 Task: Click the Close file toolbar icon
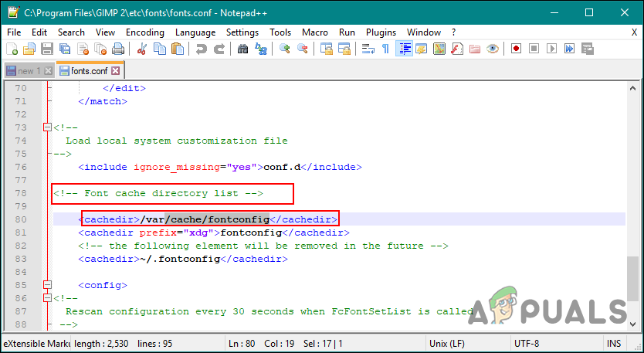83,49
